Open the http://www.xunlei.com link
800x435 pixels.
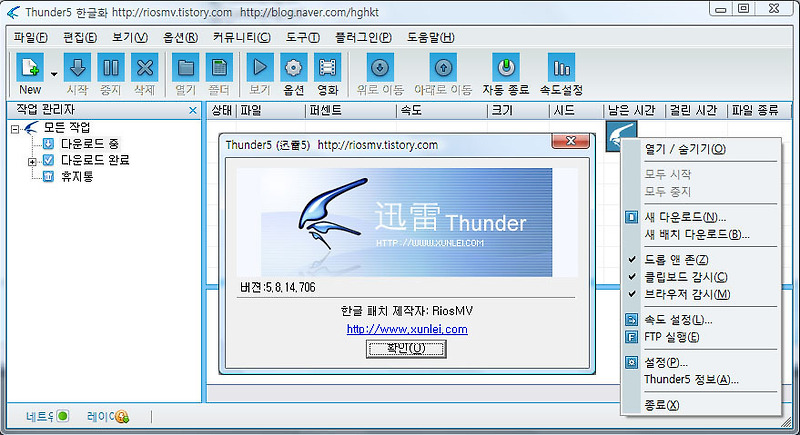(x=407, y=329)
